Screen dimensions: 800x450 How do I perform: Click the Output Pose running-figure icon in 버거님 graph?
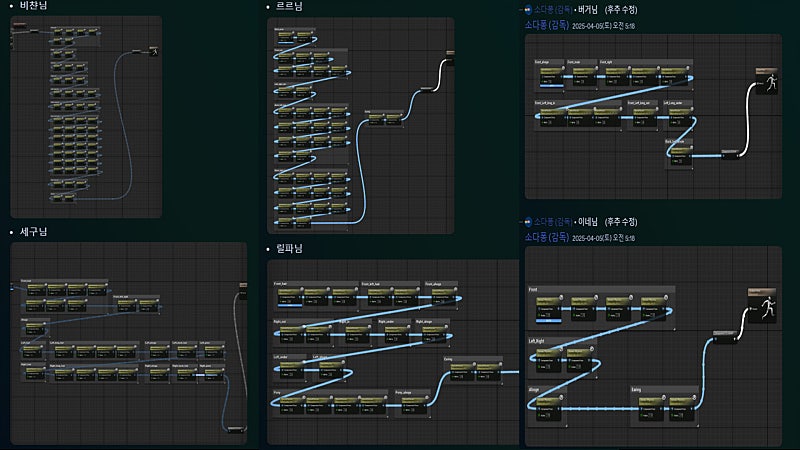coord(771,83)
